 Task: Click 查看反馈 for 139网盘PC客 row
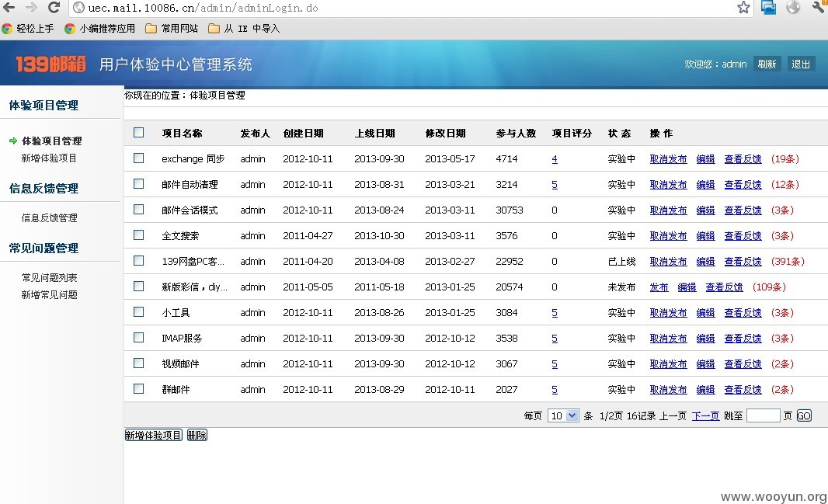pyautogui.click(x=743, y=261)
